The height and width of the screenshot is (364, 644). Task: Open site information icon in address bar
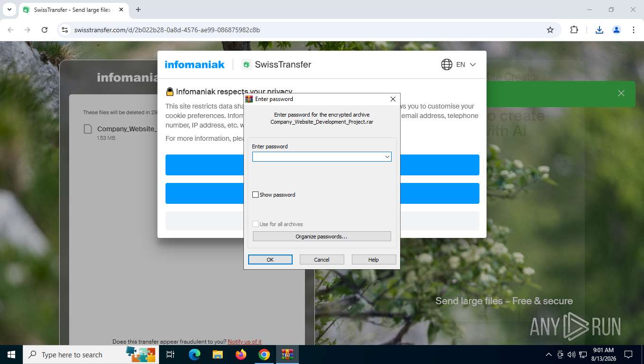[65, 30]
